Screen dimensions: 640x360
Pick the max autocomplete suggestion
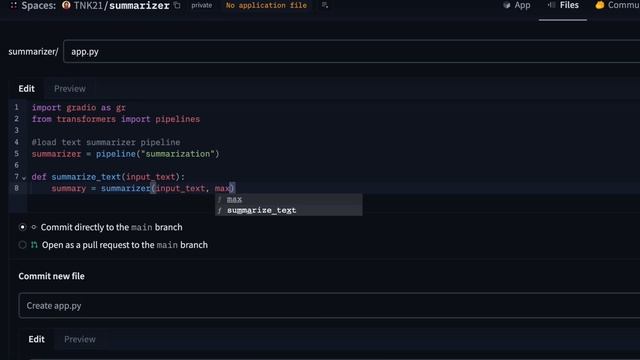point(288,199)
